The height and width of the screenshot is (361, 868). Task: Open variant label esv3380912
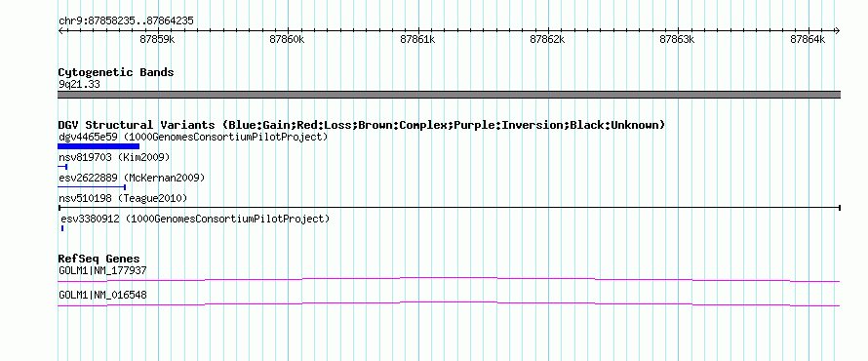(195, 220)
